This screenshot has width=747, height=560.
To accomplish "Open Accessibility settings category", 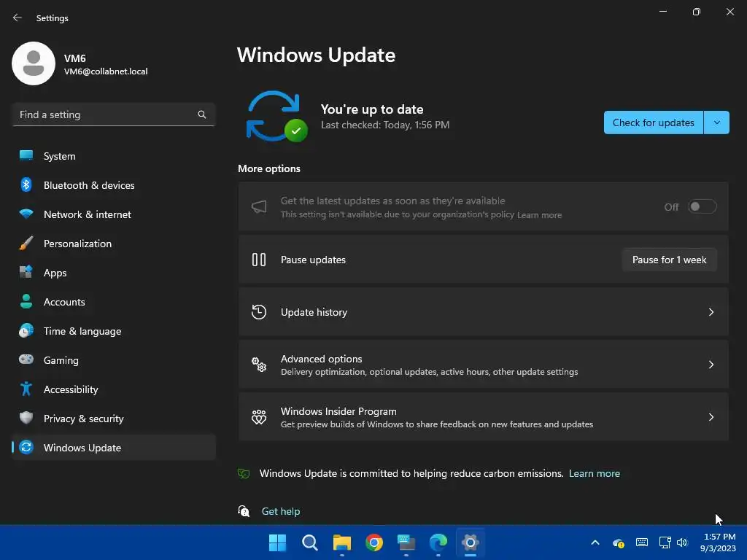I will tap(114, 389).
